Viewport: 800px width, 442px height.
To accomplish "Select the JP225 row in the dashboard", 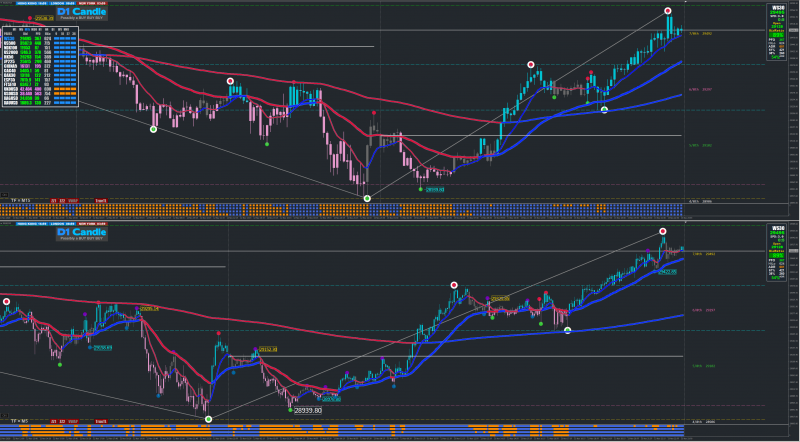I will (x=40, y=61).
